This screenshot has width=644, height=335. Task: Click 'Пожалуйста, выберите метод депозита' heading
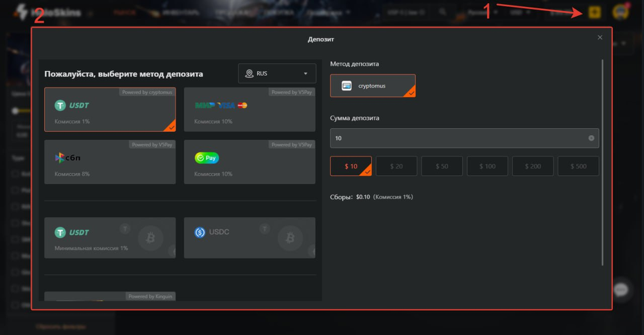coord(123,74)
